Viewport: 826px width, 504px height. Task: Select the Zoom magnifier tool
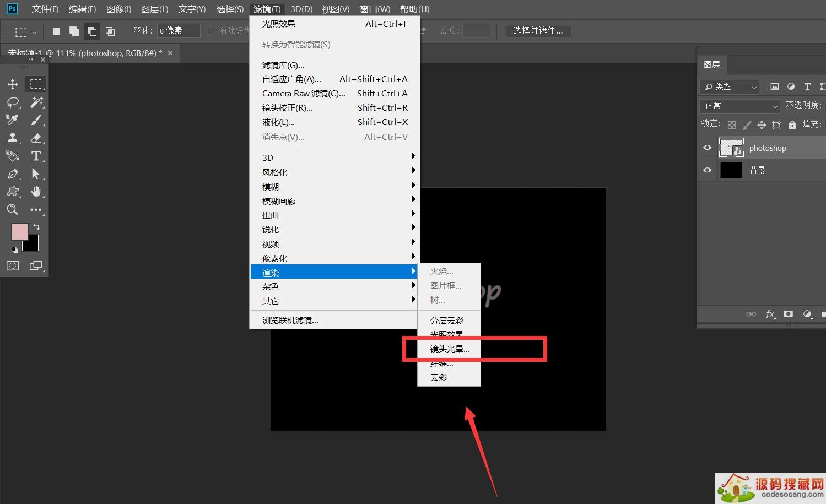click(x=13, y=209)
